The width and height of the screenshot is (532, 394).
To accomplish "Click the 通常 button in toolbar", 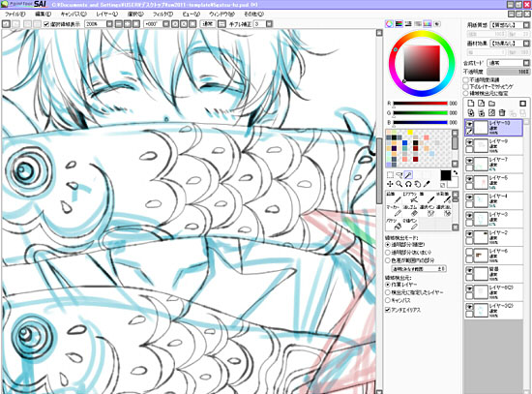I will pos(208,24).
